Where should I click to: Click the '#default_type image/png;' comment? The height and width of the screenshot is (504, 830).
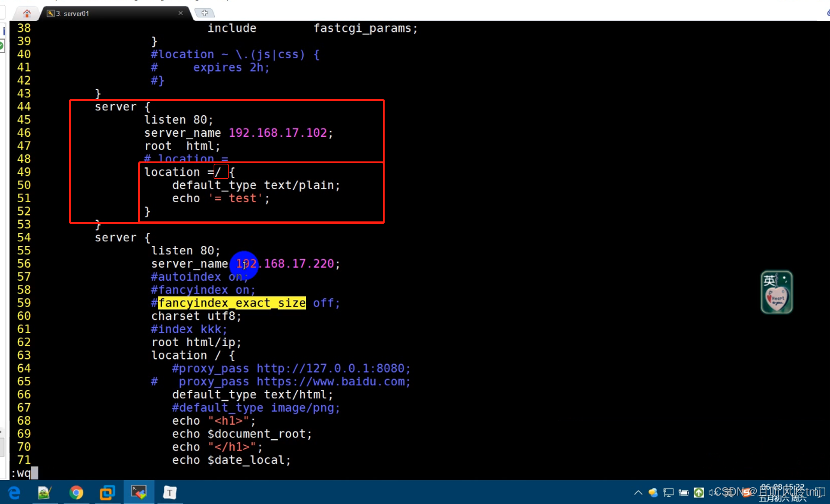256,408
